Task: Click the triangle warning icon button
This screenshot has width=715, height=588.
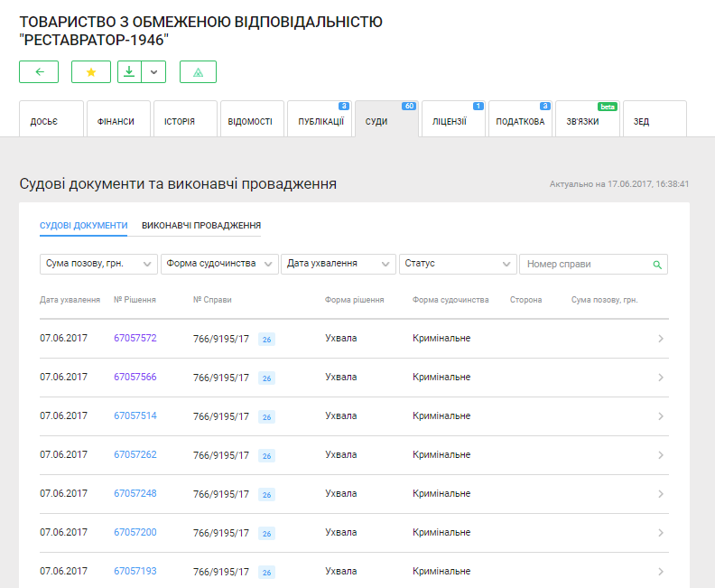Action: (x=198, y=72)
